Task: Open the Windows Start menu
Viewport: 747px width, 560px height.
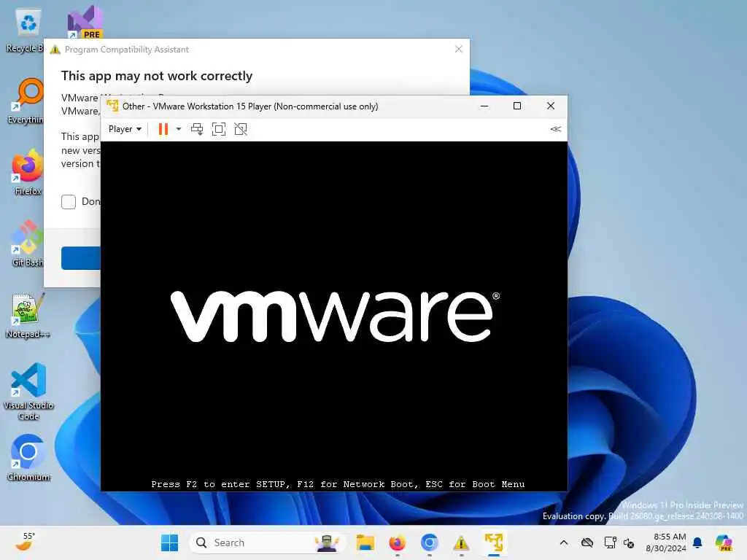Action: coord(169,542)
